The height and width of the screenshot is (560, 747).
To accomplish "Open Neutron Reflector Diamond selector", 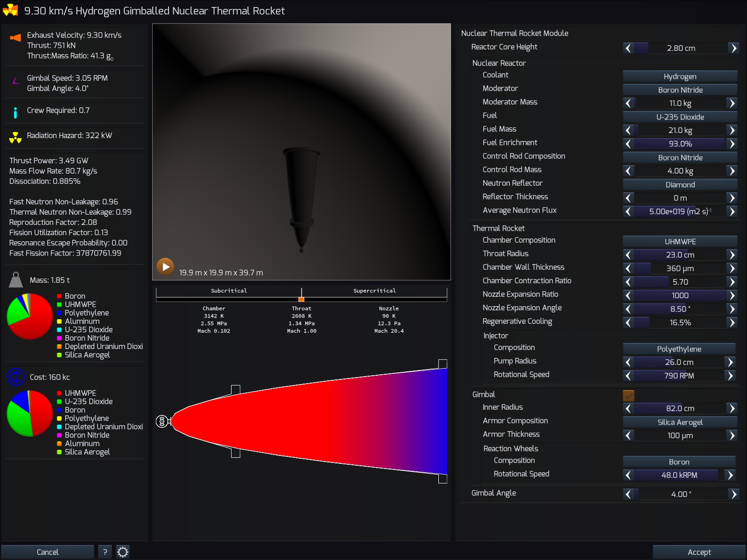I will pyautogui.click(x=680, y=185).
